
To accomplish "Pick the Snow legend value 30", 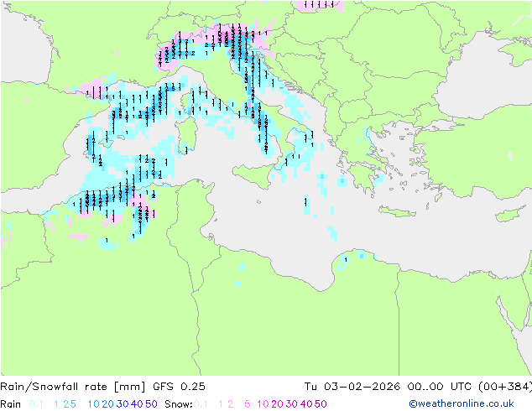I will [x=292, y=404].
